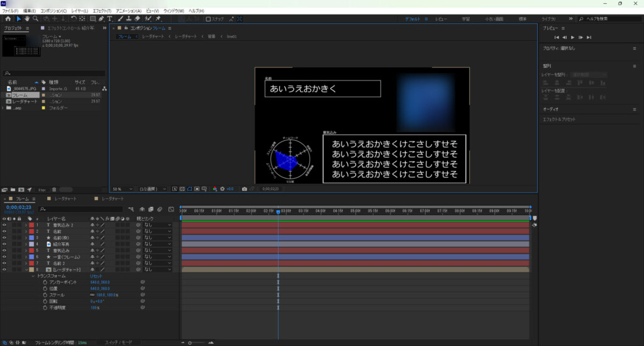Screen dimensions: 644x346
Task: Click the snapshot camera icon in the viewer
Action: coord(244,189)
